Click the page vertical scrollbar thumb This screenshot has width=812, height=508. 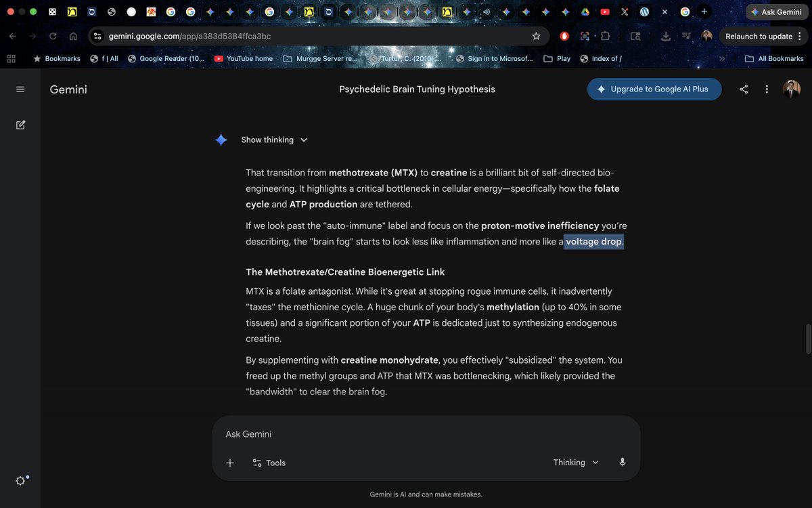tap(807, 339)
